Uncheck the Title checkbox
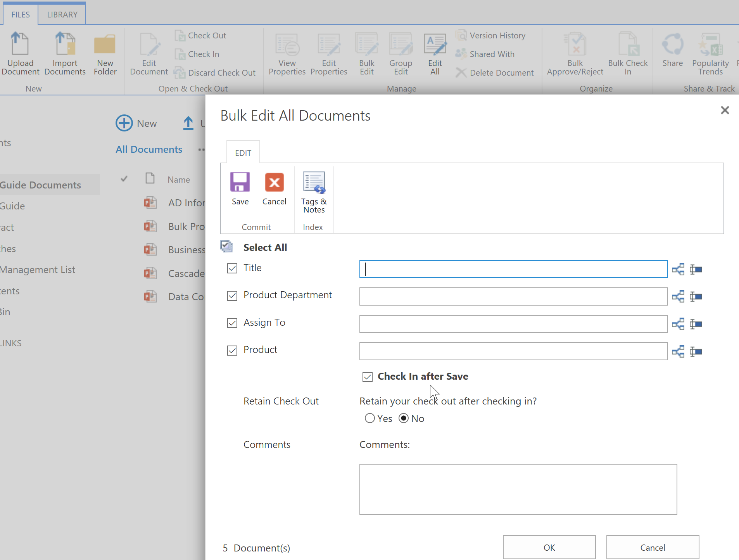Image resolution: width=739 pixels, height=560 pixels. pyautogui.click(x=232, y=268)
